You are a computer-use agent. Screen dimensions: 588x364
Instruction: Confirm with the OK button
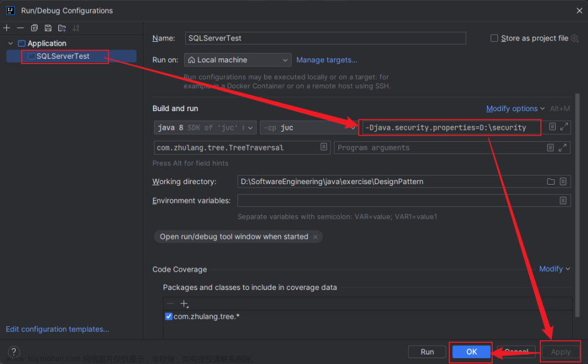tap(472, 352)
